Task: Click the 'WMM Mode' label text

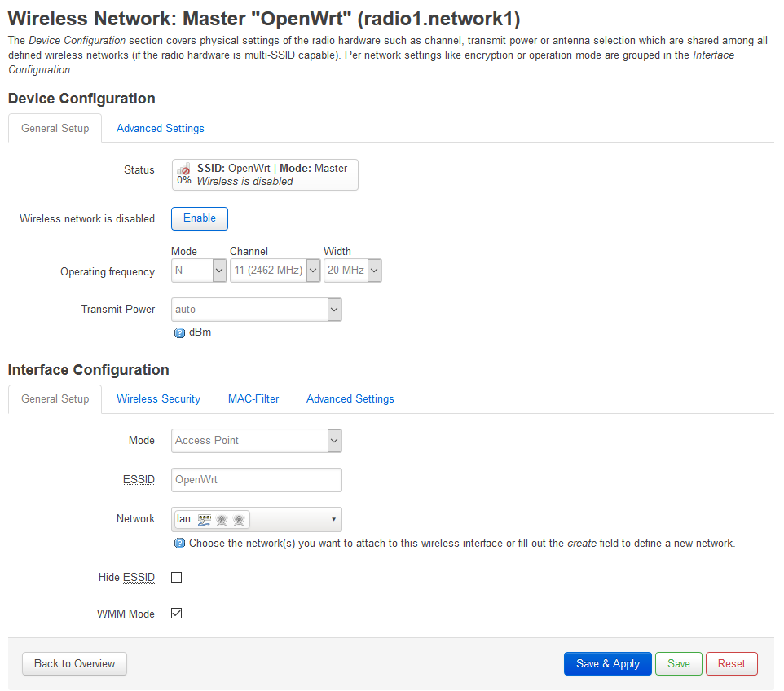Action: click(126, 614)
